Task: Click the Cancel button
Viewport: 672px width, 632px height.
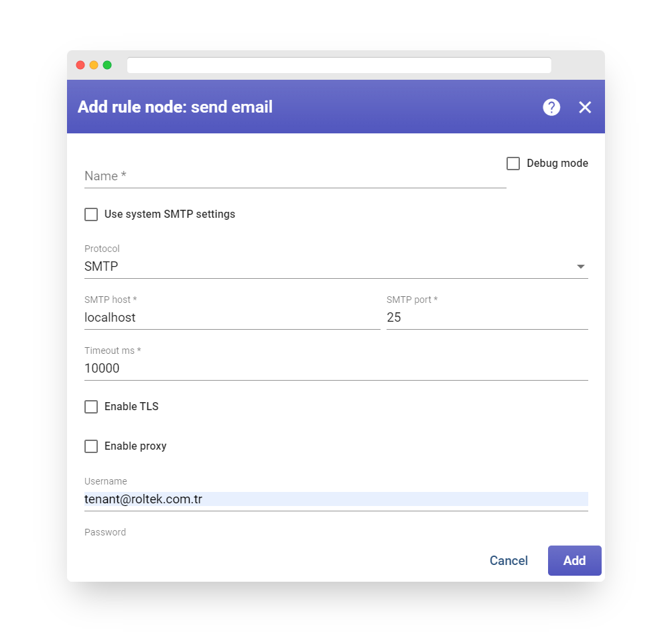Action: [x=509, y=561]
